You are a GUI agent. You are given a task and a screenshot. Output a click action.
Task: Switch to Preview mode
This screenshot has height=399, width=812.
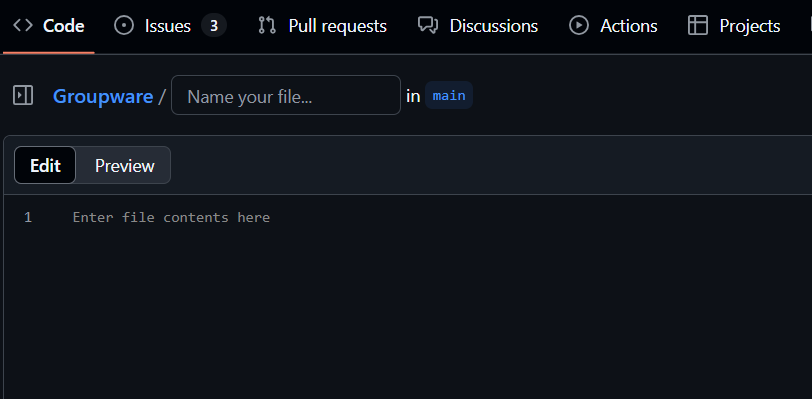point(124,165)
